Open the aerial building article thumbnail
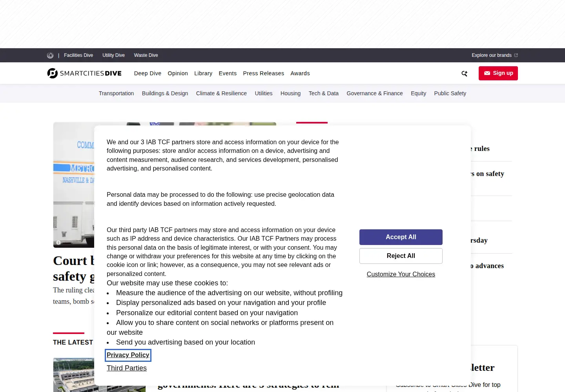Image resolution: width=565 pixels, height=392 pixels. (74, 375)
